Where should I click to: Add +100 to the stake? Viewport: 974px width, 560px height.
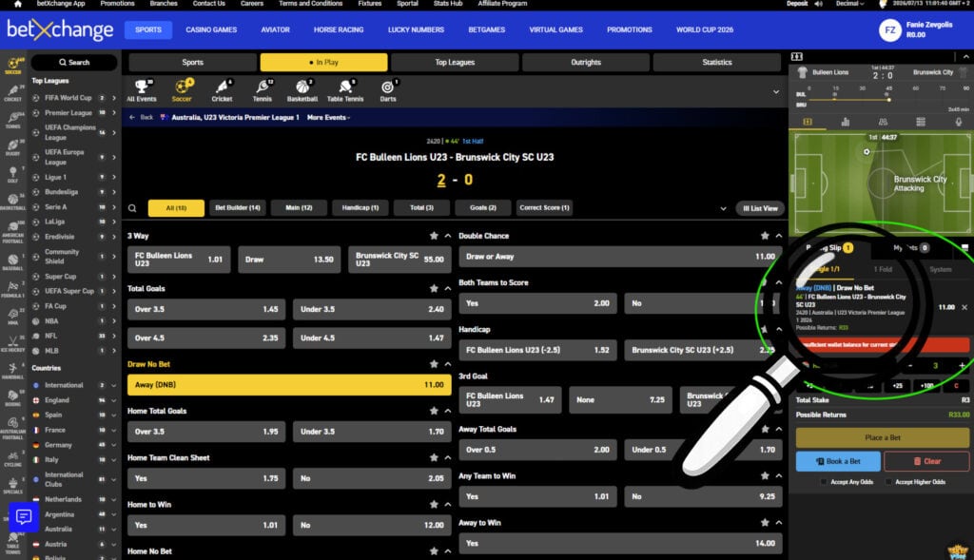tap(926, 386)
